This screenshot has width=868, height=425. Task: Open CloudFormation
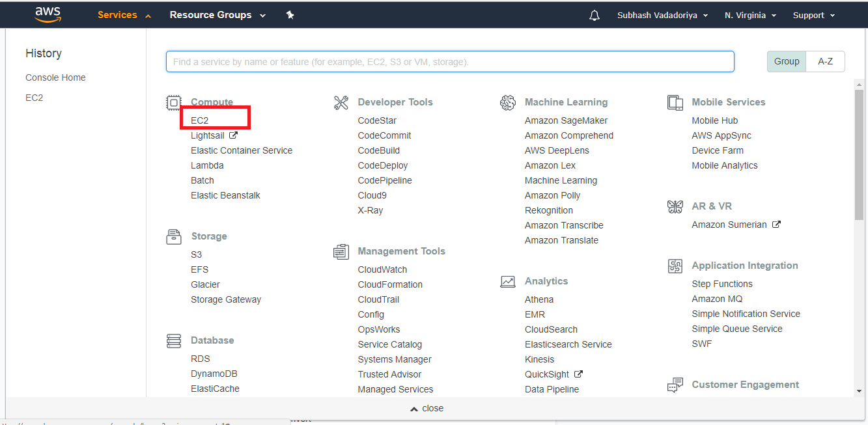[390, 284]
